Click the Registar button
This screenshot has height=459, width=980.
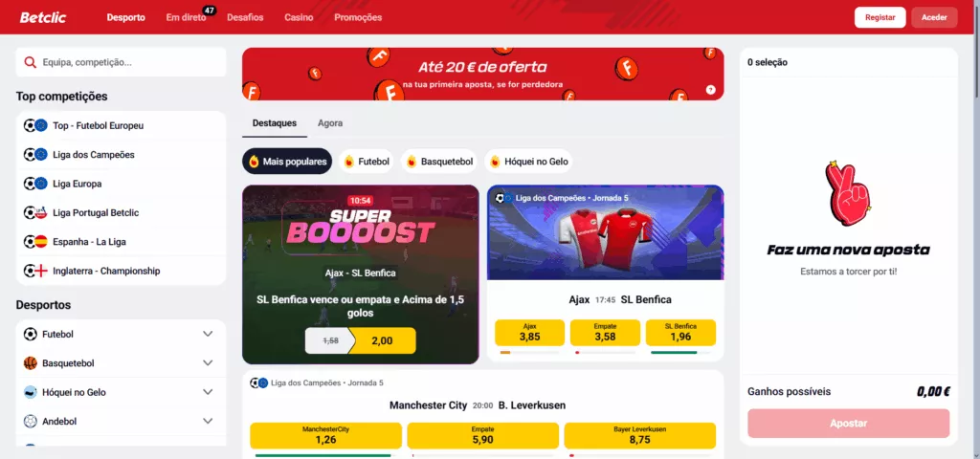coord(880,17)
